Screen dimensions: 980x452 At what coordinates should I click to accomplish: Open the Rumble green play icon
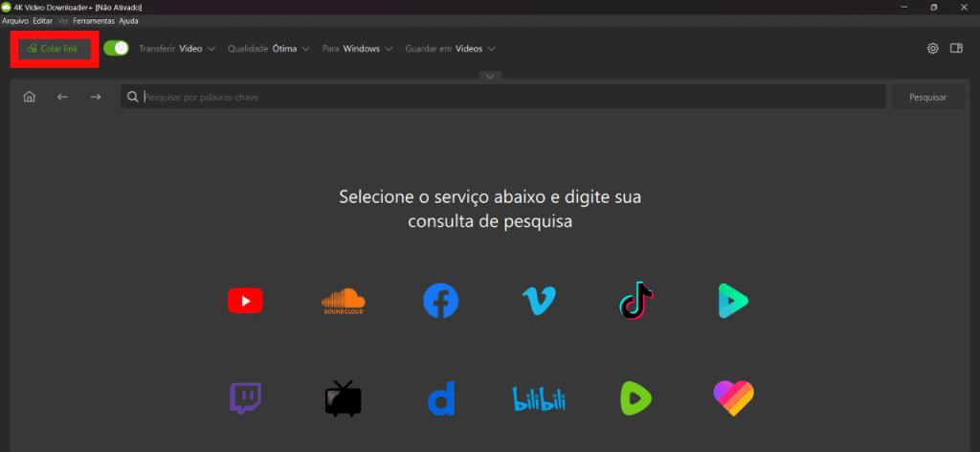click(636, 398)
